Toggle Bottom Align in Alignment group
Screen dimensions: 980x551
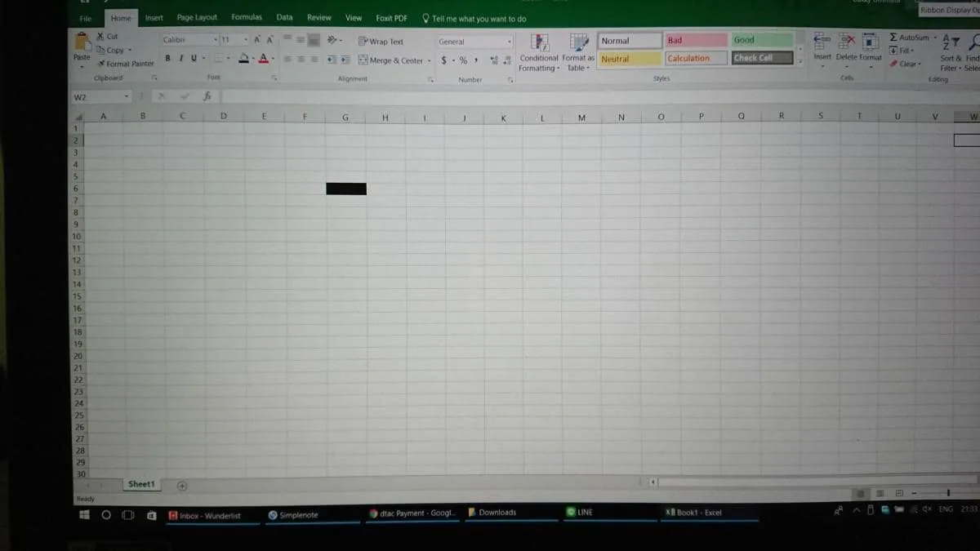pyautogui.click(x=314, y=40)
